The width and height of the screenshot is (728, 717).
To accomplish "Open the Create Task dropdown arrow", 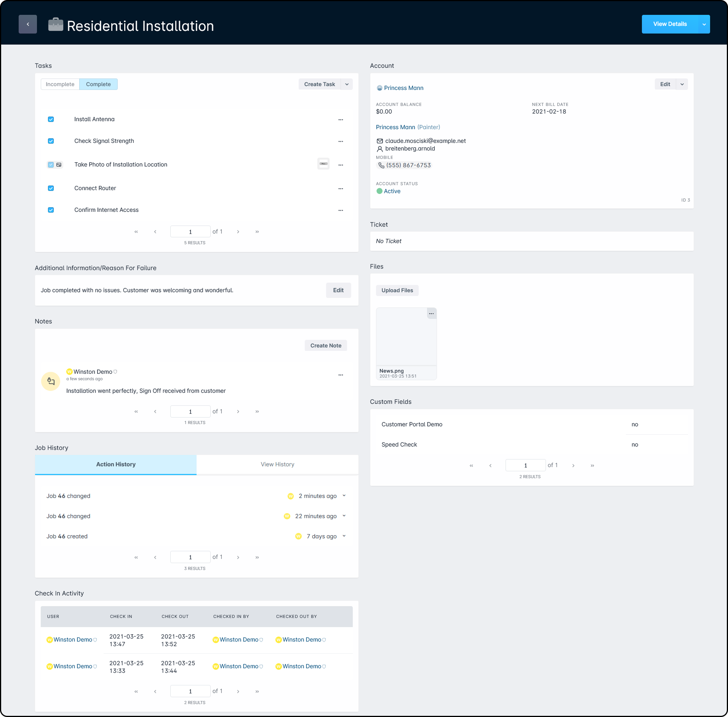I will (347, 84).
